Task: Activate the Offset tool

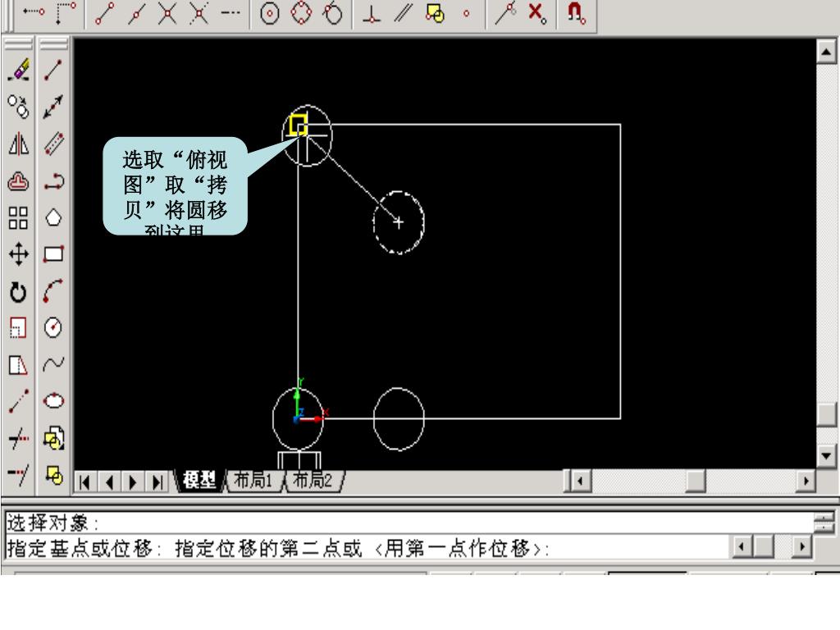Action: 19,181
